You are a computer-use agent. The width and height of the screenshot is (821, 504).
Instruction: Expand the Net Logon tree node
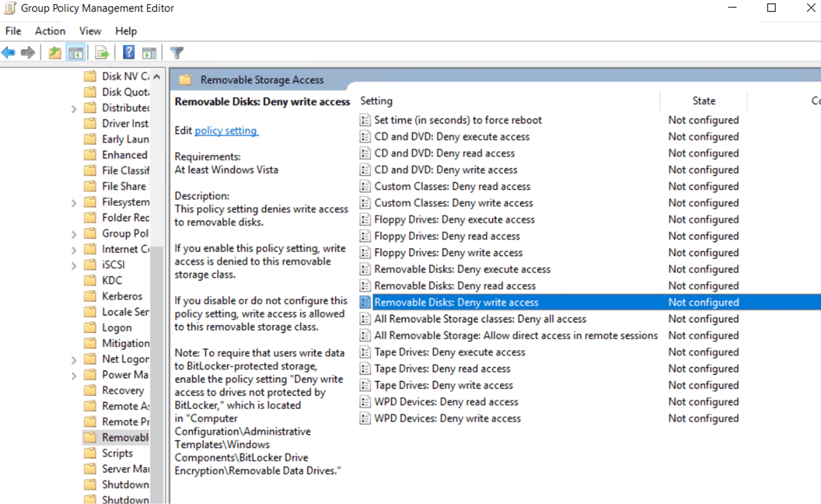[73, 360]
